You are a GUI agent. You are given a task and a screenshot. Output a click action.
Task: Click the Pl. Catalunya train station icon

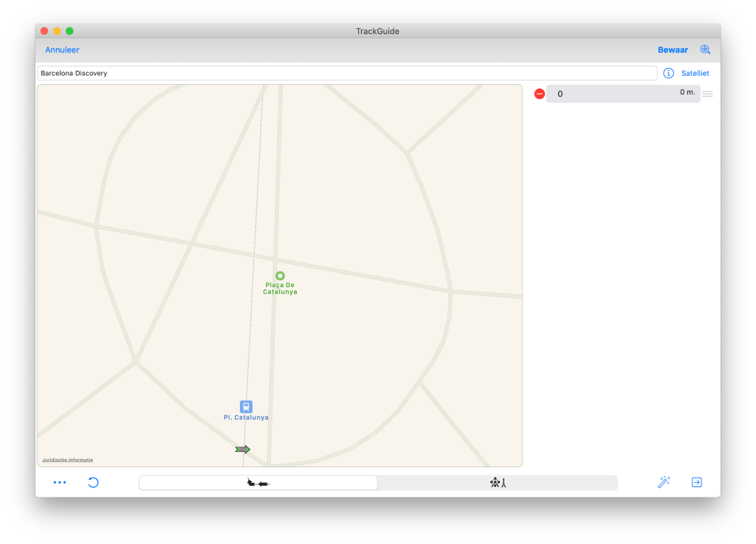(x=246, y=406)
